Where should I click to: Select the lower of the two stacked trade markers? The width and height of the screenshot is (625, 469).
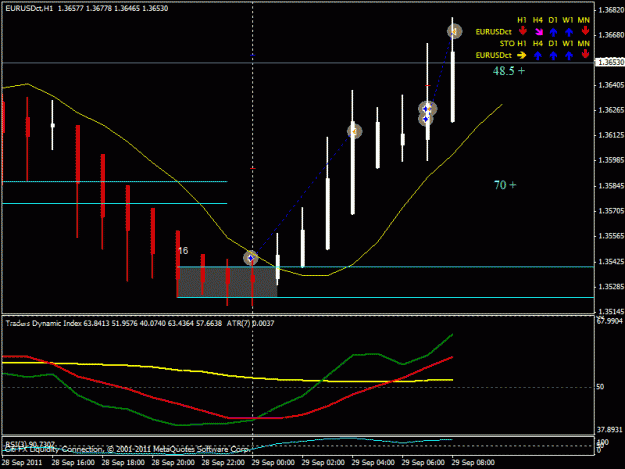pyautogui.click(x=426, y=119)
